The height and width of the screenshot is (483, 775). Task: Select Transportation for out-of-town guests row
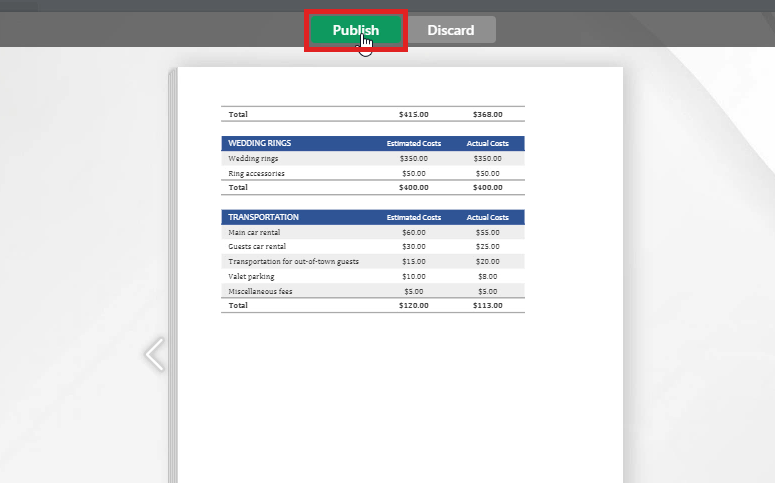[293, 261]
